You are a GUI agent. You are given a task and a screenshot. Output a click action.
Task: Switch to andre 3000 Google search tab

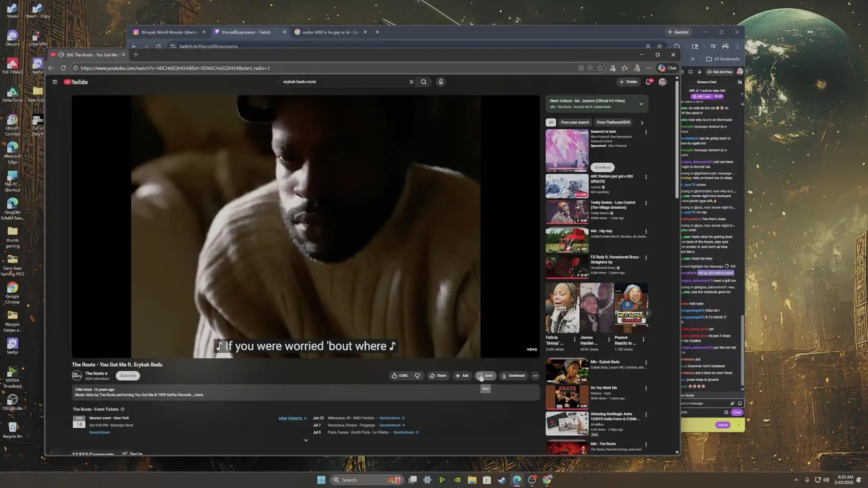(330, 32)
